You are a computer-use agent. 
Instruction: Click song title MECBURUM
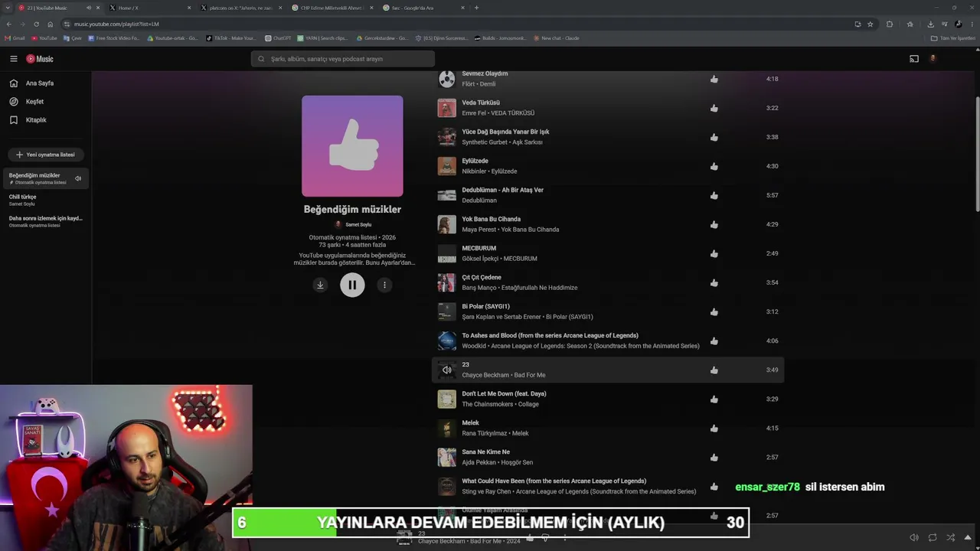pos(479,248)
